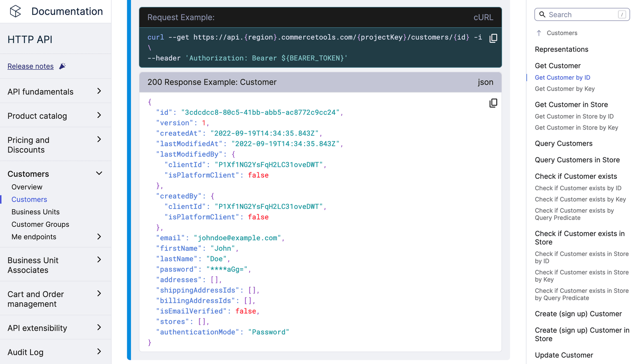This screenshot has width=639, height=364.
Task: Copy the cURL request example code
Action: point(493,38)
